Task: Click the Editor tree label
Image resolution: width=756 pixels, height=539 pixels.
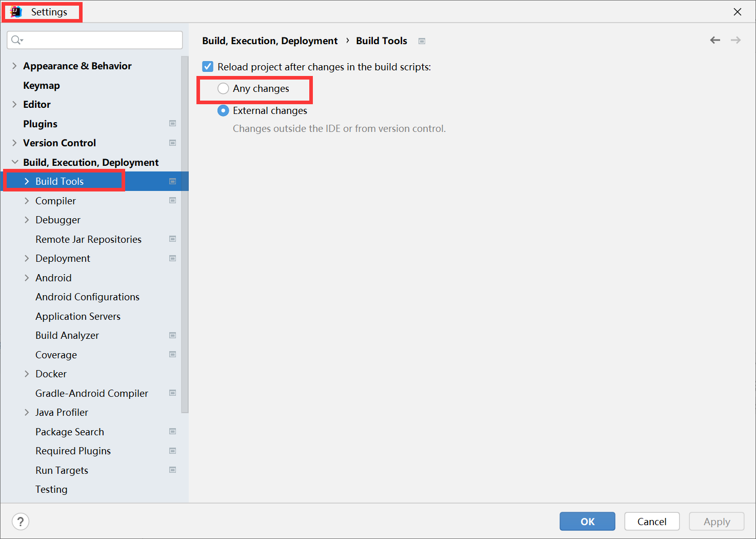Action: 37,104
